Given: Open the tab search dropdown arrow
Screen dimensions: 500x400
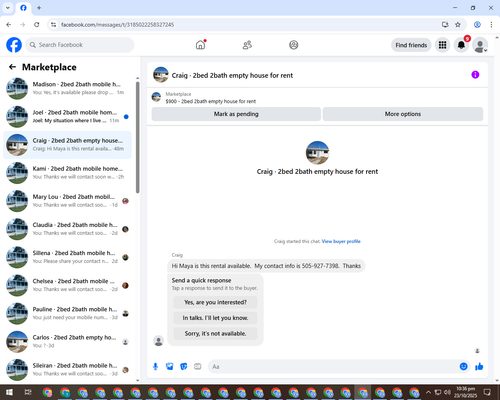Looking at the screenshot, I should pos(8,8).
